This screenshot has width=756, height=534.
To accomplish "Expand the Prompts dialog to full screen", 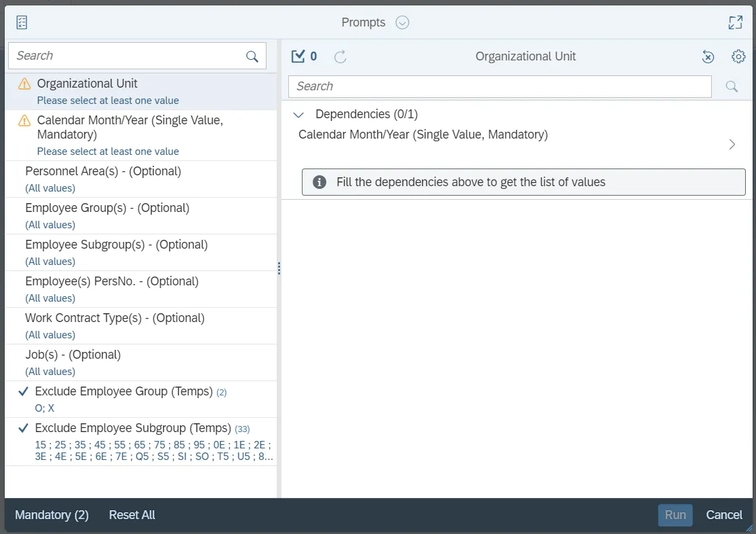I will point(735,22).
